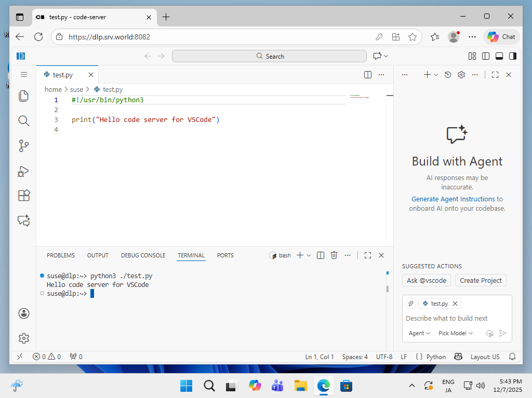The width and height of the screenshot is (532, 398).
Task: Open the Chat view icon in activity bar
Action: (x=24, y=221)
